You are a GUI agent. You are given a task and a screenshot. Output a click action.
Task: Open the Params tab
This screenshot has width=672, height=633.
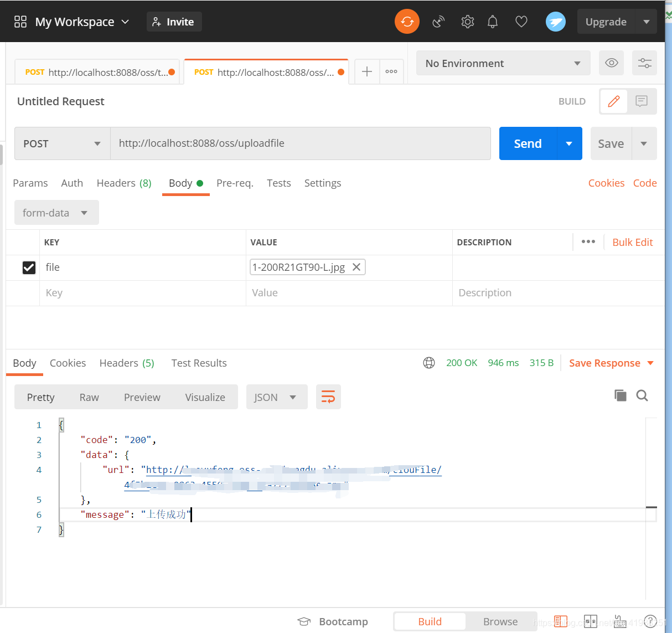coord(30,183)
